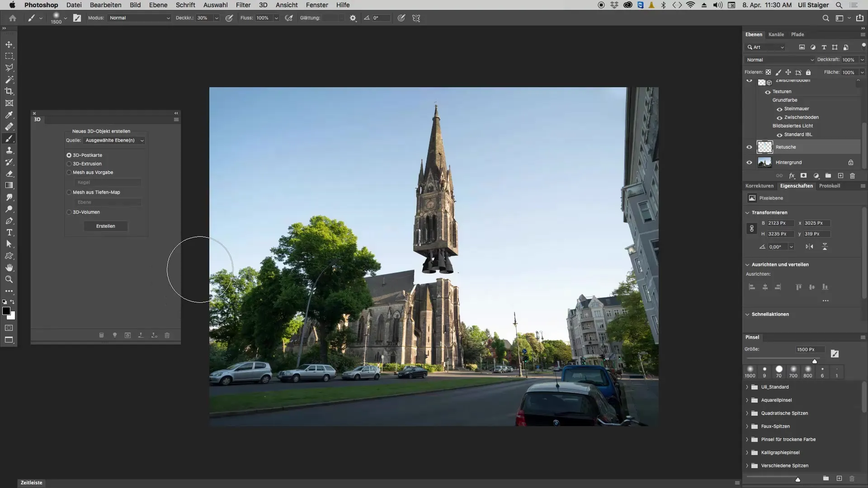This screenshot has height=488, width=868.
Task: Open Apple menu
Action: [12, 5]
